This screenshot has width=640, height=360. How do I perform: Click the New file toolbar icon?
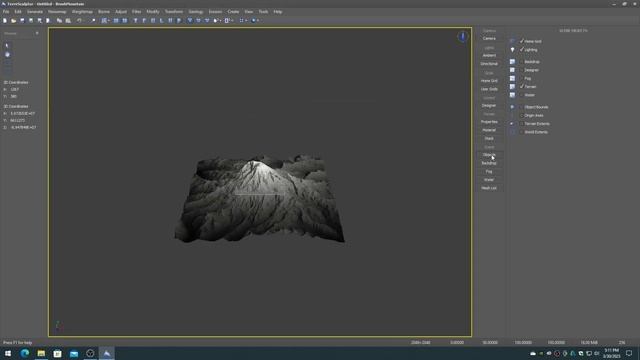pyautogui.click(x=5, y=20)
